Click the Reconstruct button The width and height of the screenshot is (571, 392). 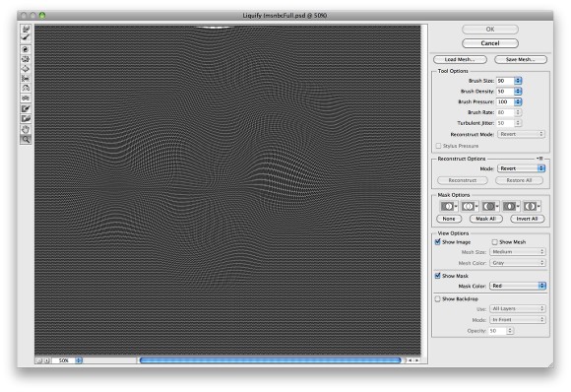463,180
